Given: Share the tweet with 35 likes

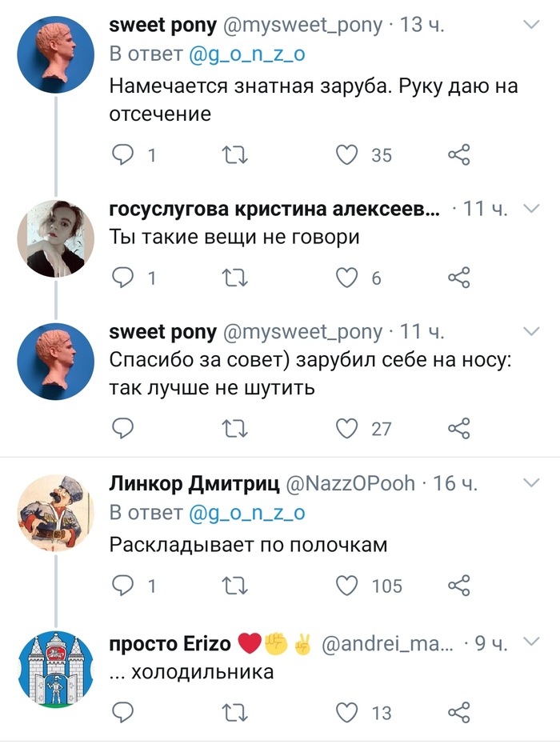Looking at the screenshot, I should pyautogui.click(x=458, y=154).
